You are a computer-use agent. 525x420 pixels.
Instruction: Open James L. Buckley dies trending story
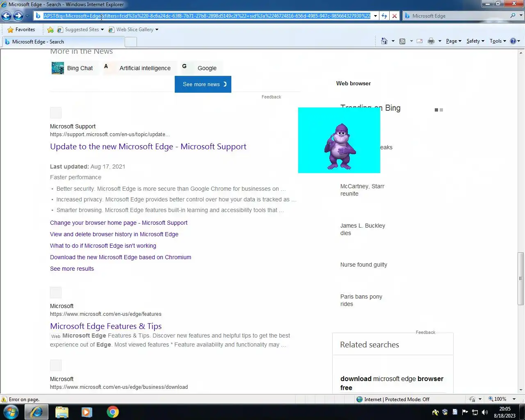coord(363,229)
